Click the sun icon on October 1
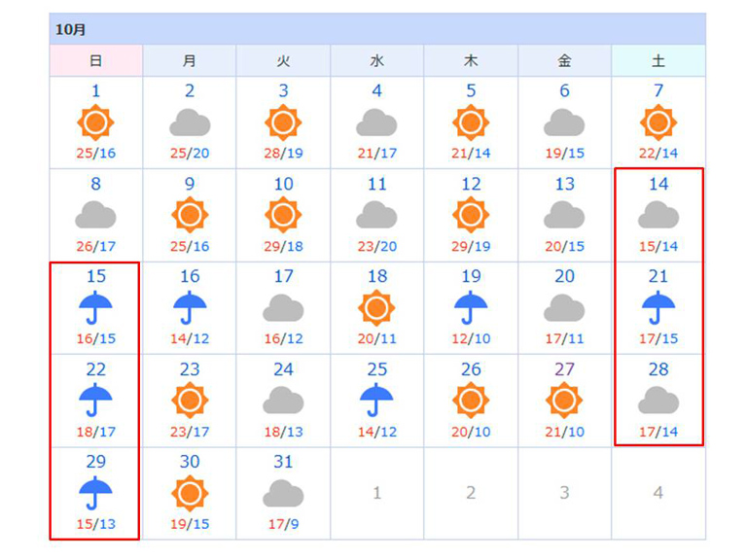Image resolution: width=747 pixels, height=560 pixels. [x=95, y=122]
